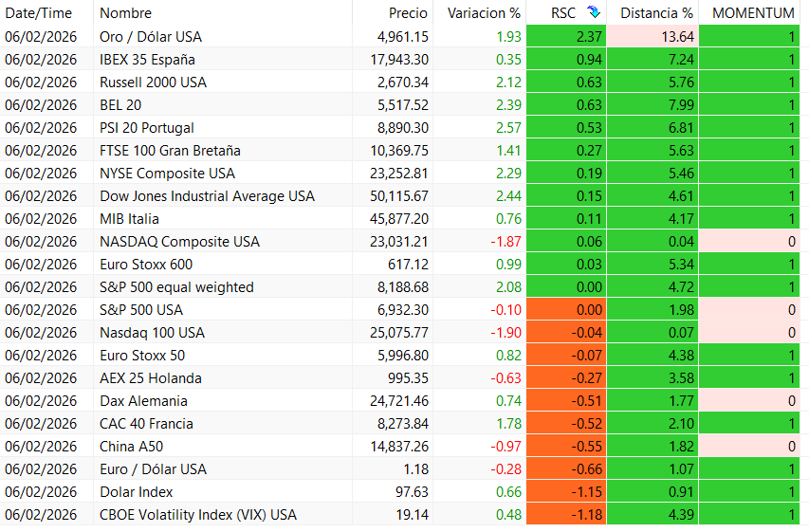The image size is (809, 532).
Task: Sort by the Distancia % column header
Action: pyautogui.click(x=657, y=13)
